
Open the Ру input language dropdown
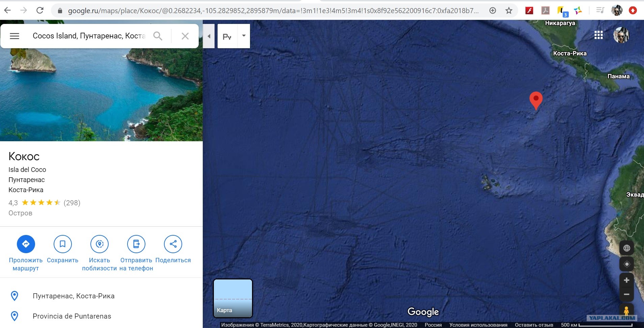244,36
